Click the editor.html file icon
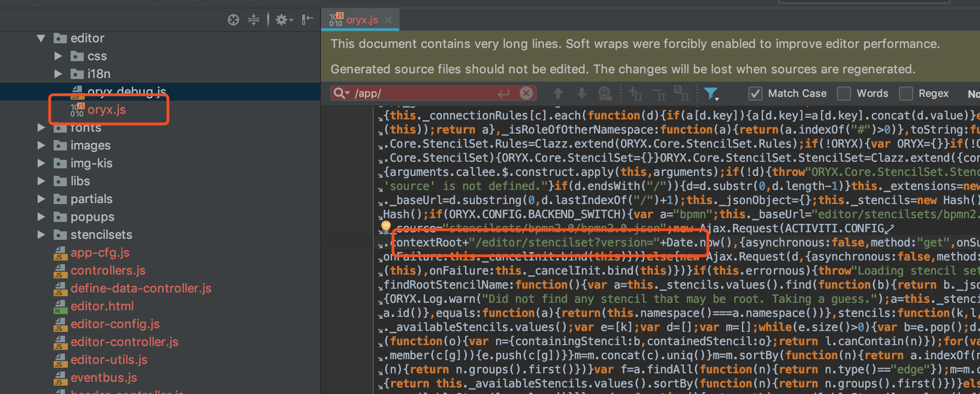Screen dimensions: 980x394 point(60,307)
